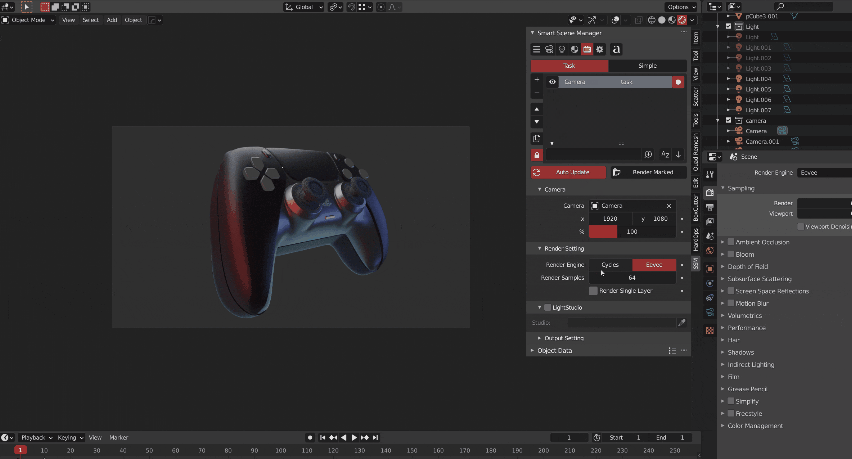Select the Eevee render engine button

(654, 265)
